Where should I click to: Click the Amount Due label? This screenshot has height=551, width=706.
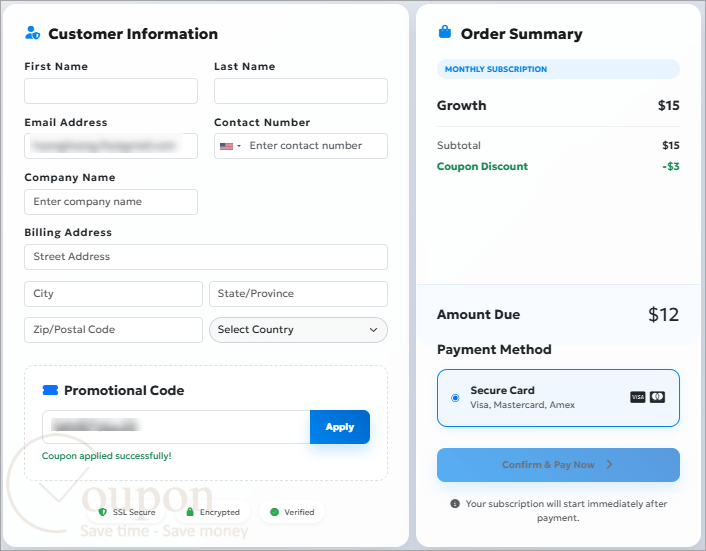point(478,314)
